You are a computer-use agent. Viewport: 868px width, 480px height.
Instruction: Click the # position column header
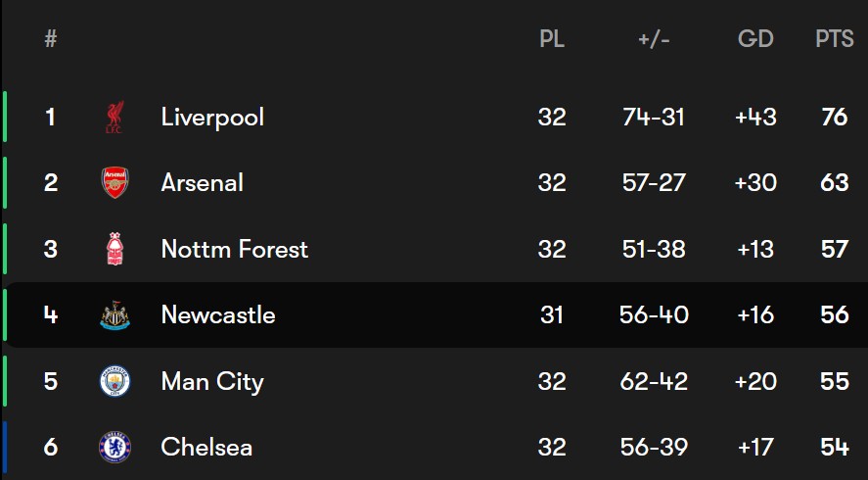pos(50,39)
